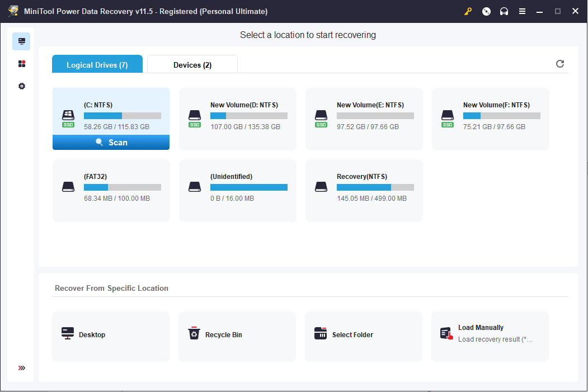Click "New Volume(F: NTFS)" label

point(496,105)
